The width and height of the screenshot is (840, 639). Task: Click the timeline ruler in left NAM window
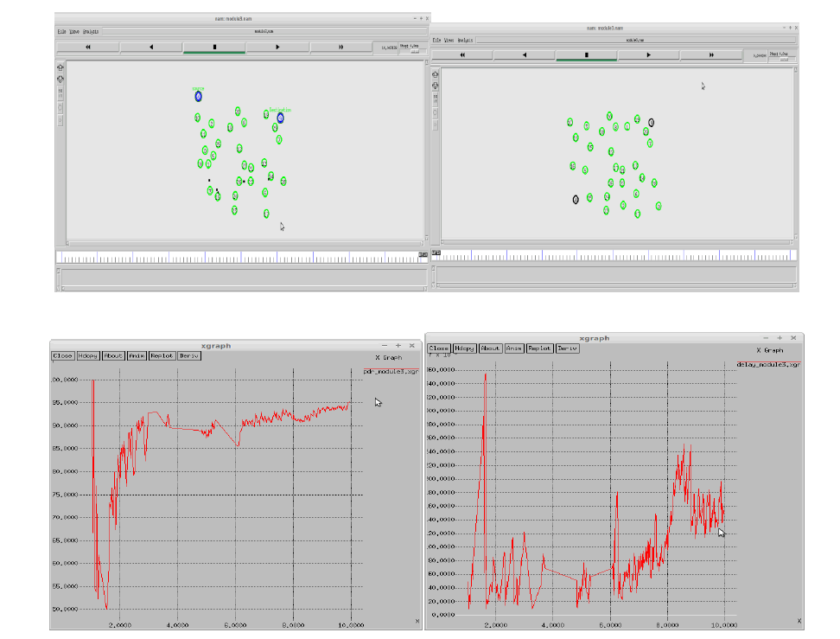pyautogui.click(x=235, y=258)
